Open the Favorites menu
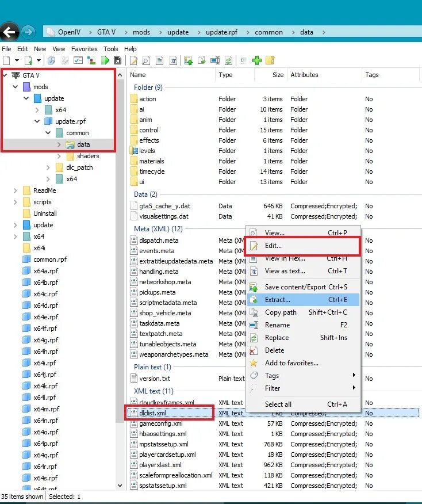 point(85,49)
